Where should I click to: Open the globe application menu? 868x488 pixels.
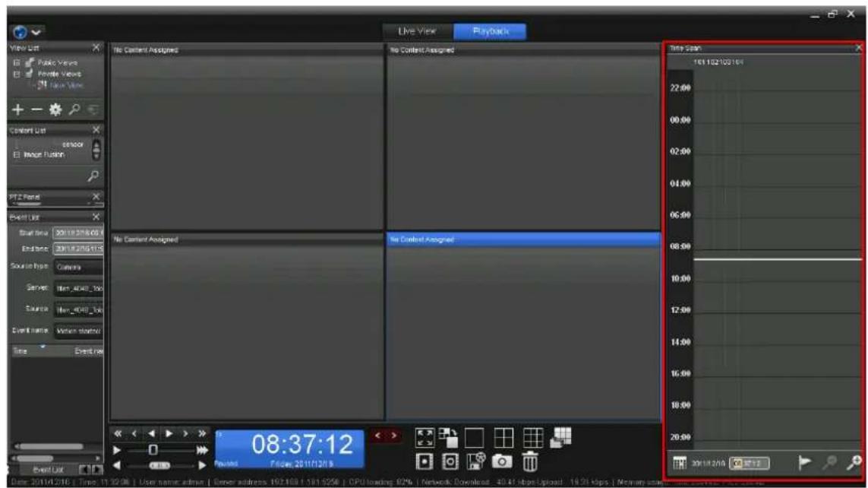(26, 32)
